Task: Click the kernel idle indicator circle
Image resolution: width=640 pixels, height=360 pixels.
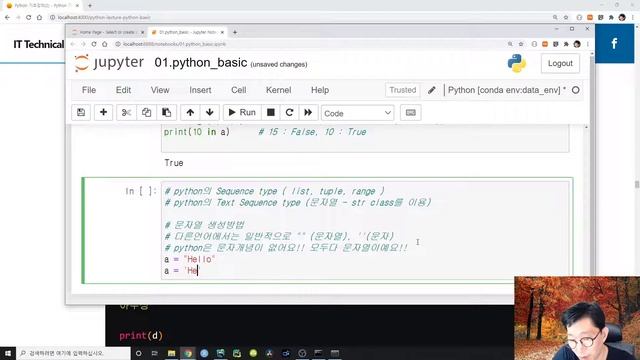Action: coord(576,90)
